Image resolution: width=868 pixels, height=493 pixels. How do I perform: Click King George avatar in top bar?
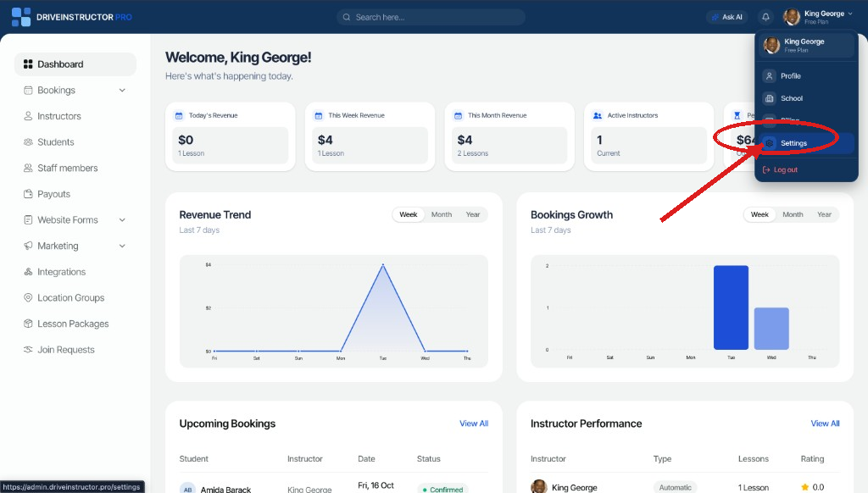[x=792, y=17]
